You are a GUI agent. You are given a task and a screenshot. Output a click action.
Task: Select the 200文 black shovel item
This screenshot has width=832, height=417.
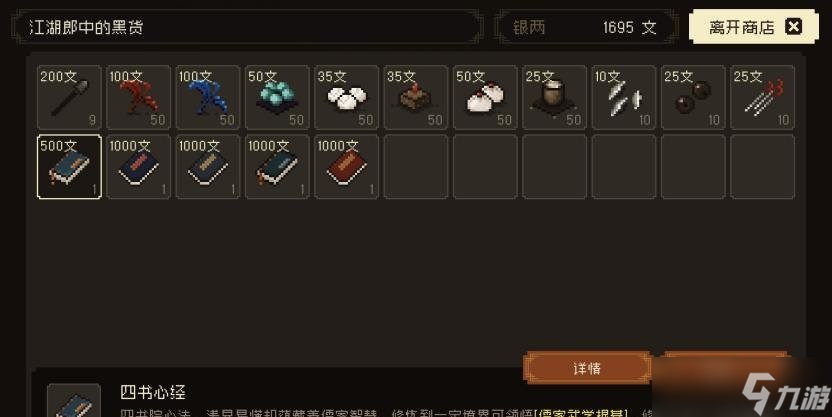pos(69,98)
